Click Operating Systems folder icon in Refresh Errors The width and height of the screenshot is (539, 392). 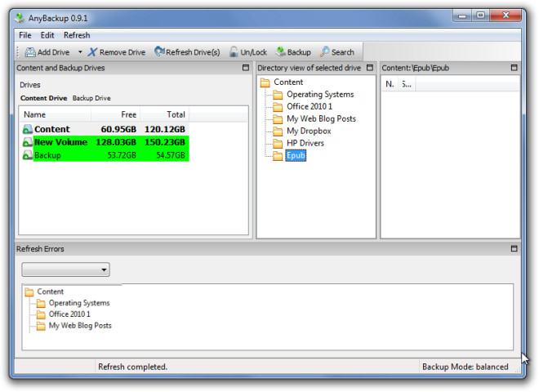tap(41, 303)
